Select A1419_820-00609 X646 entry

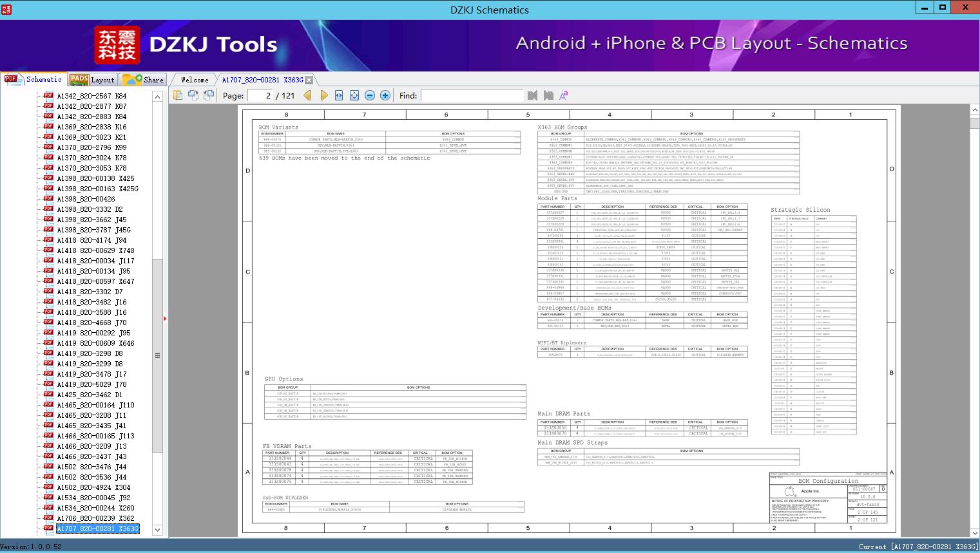click(95, 343)
